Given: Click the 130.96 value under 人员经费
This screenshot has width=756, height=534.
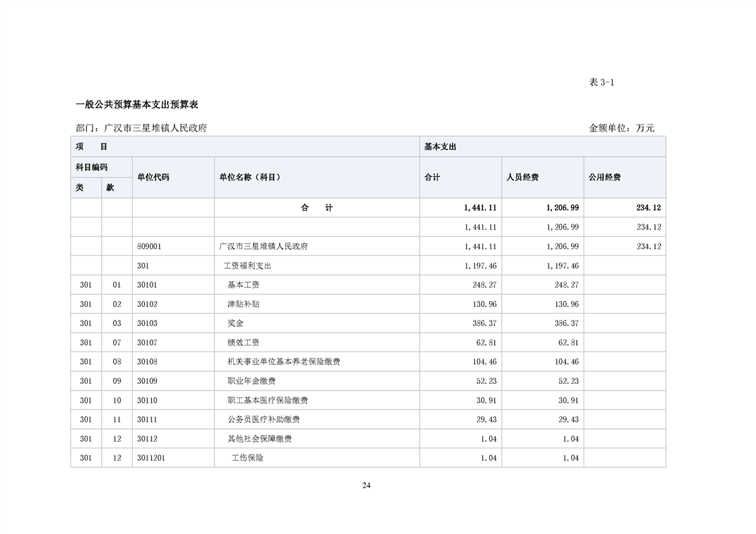Looking at the screenshot, I should 567,304.
